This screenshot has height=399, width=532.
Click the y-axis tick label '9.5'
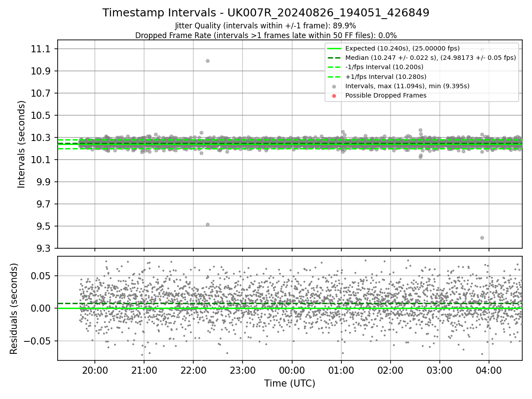pos(43,226)
